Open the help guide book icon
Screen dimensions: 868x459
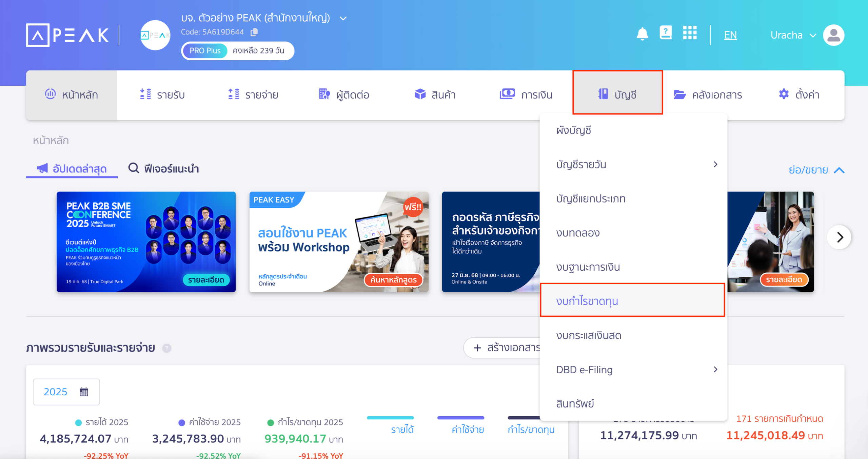(x=666, y=33)
